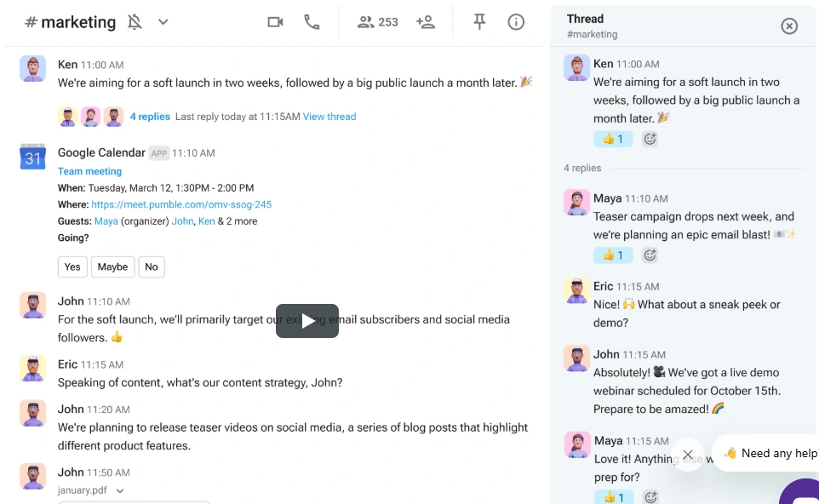Open the 253 members list

(378, 22)
